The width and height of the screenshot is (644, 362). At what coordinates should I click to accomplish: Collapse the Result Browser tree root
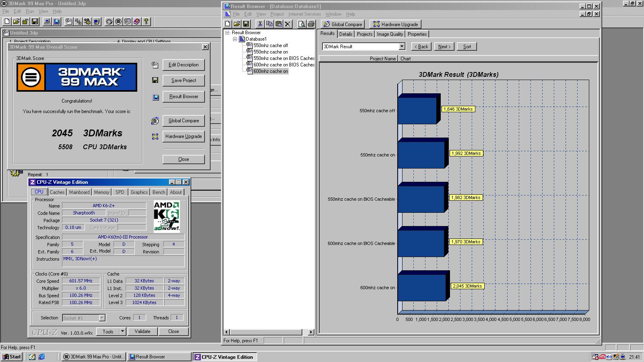coord(227,33)
